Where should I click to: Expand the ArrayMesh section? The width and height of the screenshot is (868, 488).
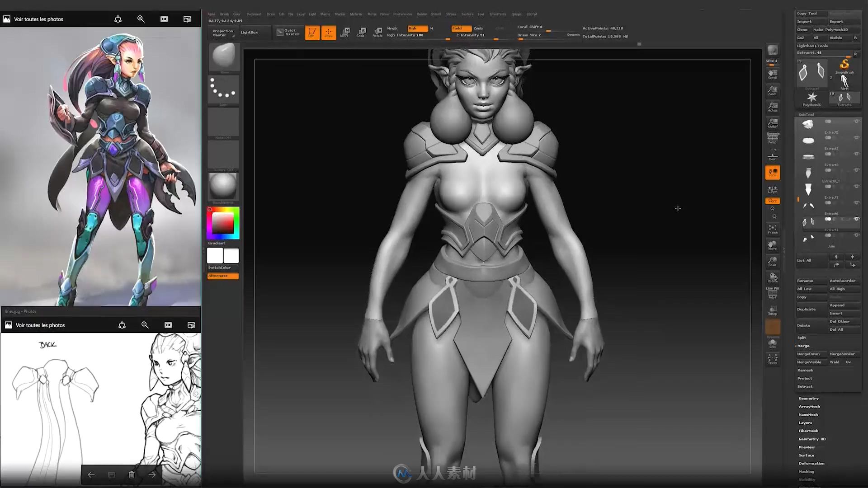click(x=809, y=407)
